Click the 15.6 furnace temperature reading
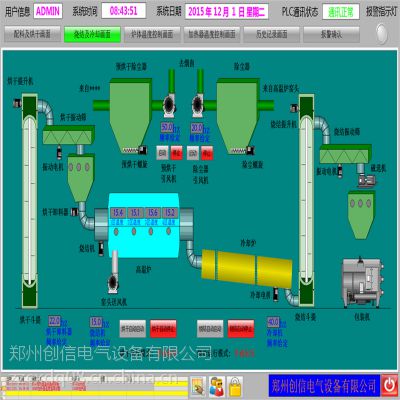 click(x=152, y=213)
